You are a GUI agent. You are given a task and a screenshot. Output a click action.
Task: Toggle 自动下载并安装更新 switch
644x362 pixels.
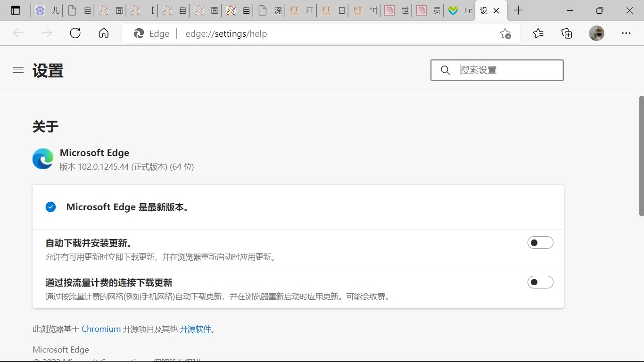coord(540,243)
